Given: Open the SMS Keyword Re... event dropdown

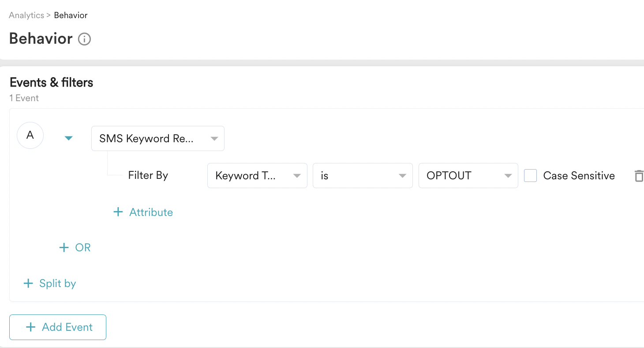Looking at the screenshot, I should pos(157,139).
